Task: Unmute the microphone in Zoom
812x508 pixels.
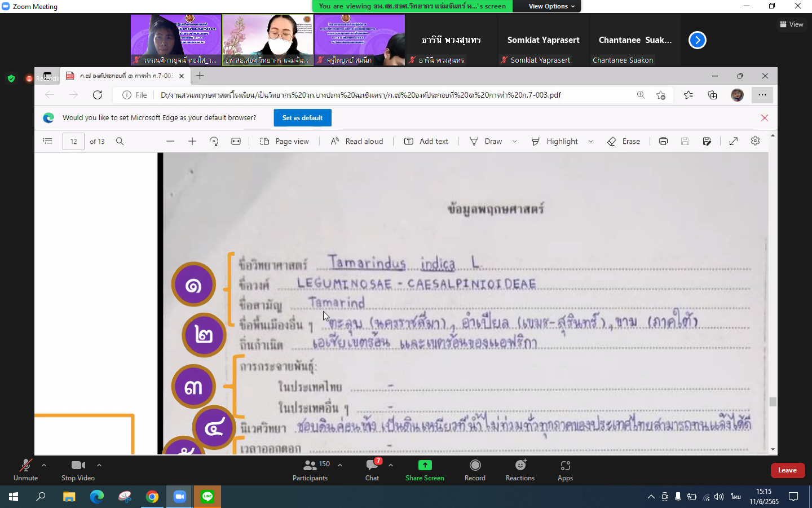Action: pyautogui.click(x=25, y=470)
